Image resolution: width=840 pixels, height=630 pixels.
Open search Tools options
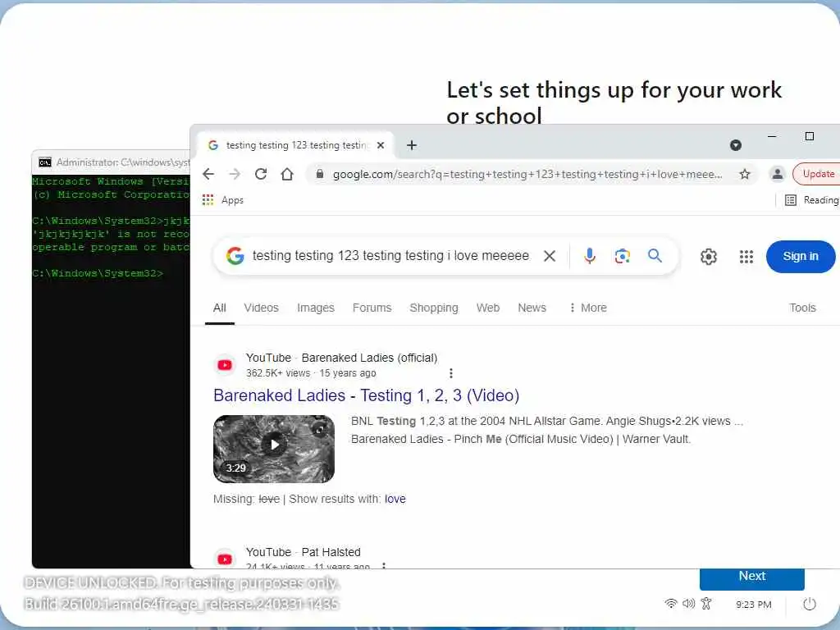[802, 308]
